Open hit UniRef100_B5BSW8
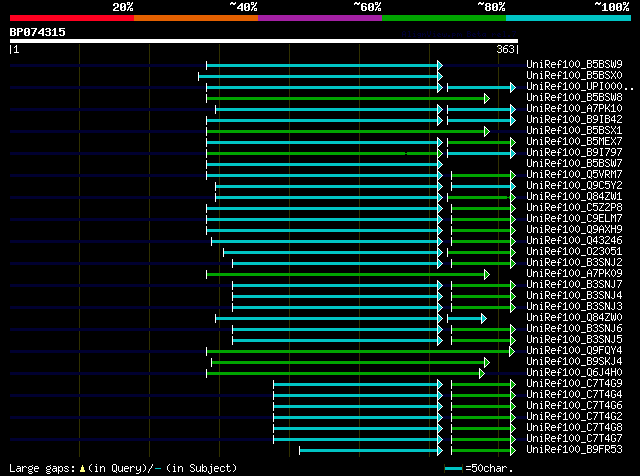 [x=574, y=98]
